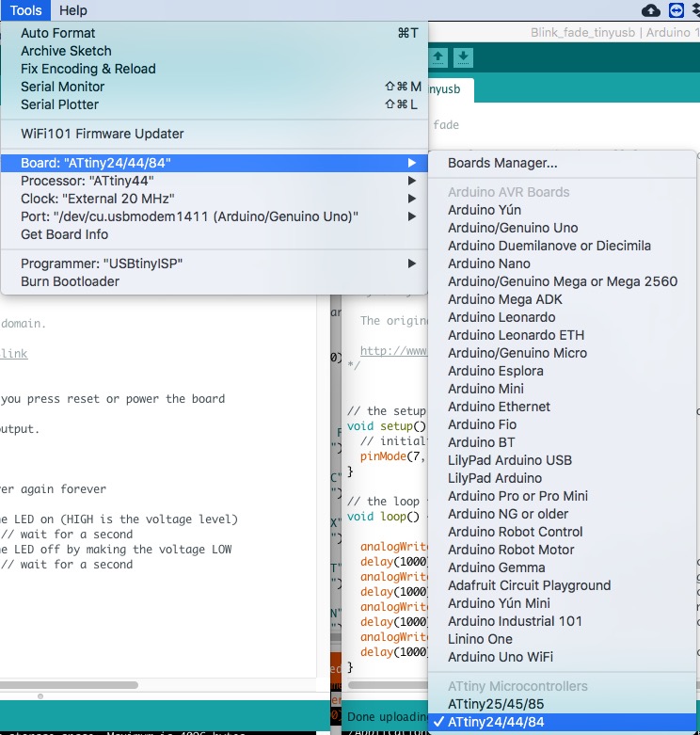Select Arduino Leonardo ETH board

[563, 335]
